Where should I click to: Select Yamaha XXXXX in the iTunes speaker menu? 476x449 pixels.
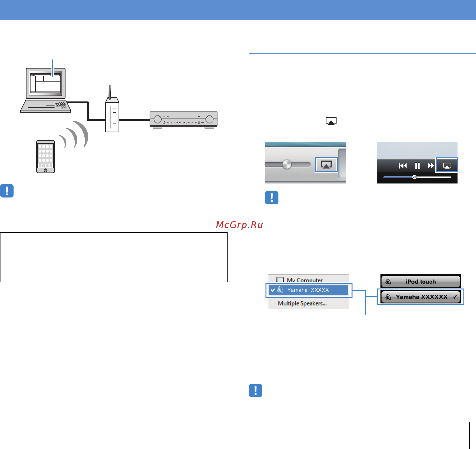[308, 290]
